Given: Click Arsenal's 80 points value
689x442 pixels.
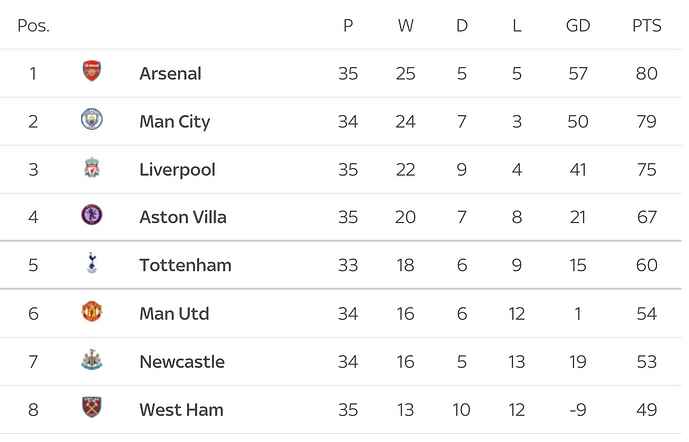Looking at the screenshot, I should 646,73.
